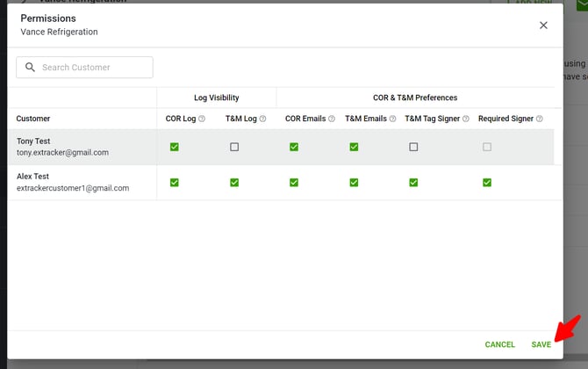Click the help icon beside Required Signer
588x369 pixels.
coord(540,119)
